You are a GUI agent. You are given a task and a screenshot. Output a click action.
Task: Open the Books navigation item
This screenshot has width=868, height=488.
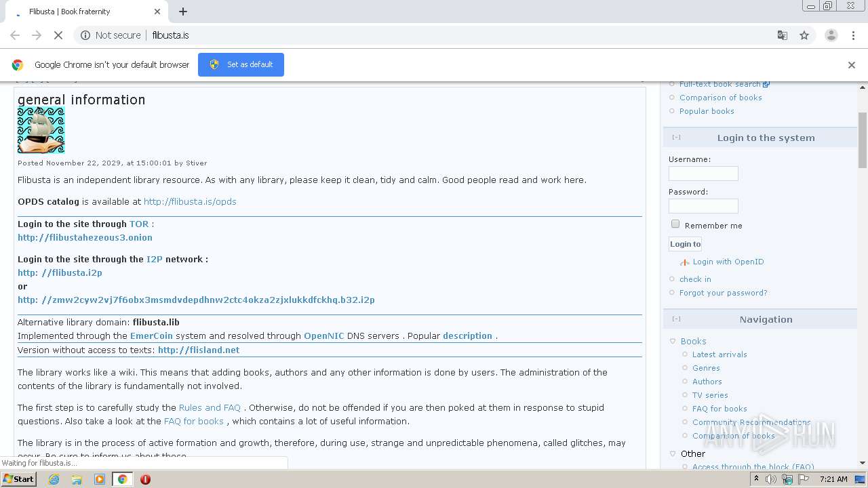(693, 342)
